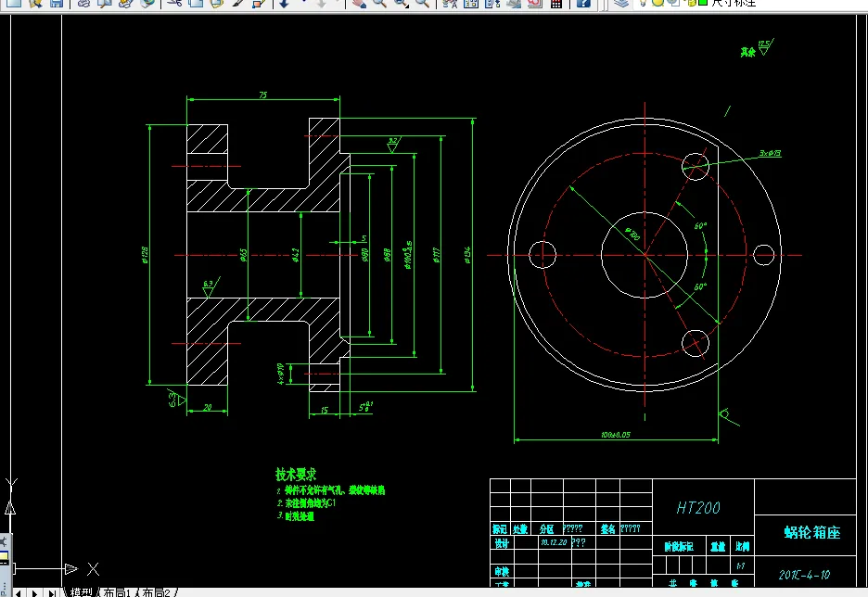Click the blue Help question mark icon
This screenshot has height=597, width=868.
pos(583,4)
